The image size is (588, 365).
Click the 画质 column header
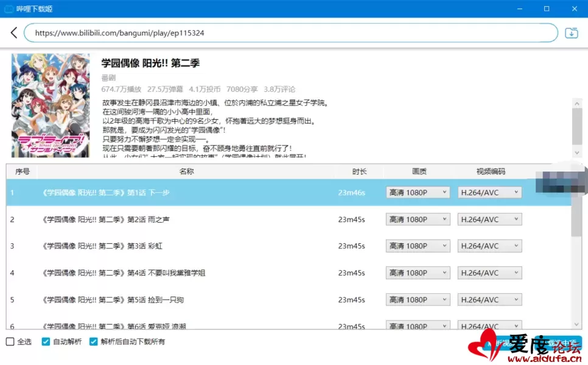tap(419, 172)
